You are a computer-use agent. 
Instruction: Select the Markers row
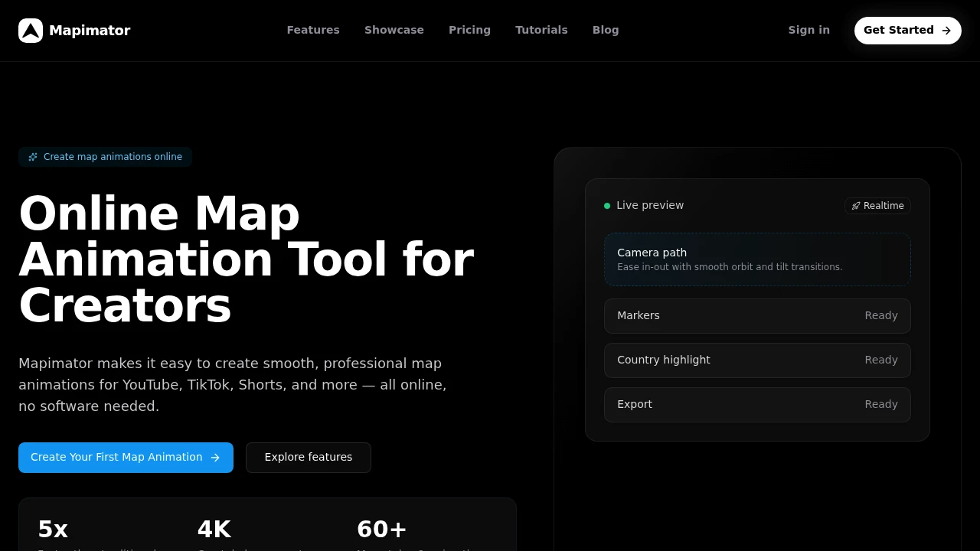(757, 316)
